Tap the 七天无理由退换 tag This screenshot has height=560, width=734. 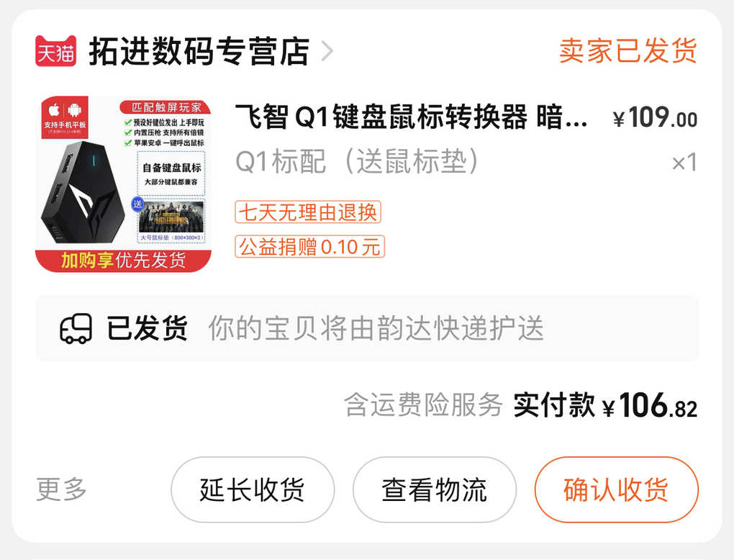(x=308, y=212)
